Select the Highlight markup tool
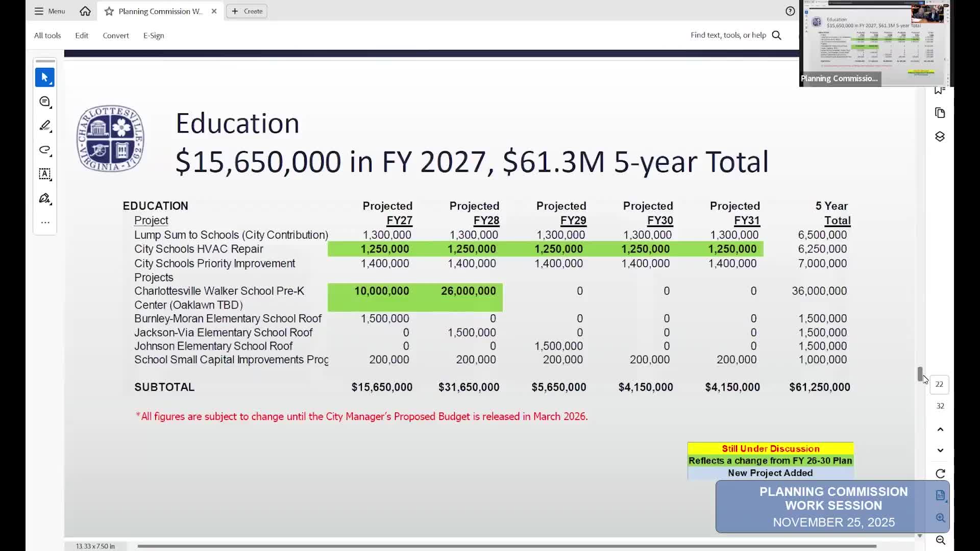The image size is (980, 551). click(45, 126)
